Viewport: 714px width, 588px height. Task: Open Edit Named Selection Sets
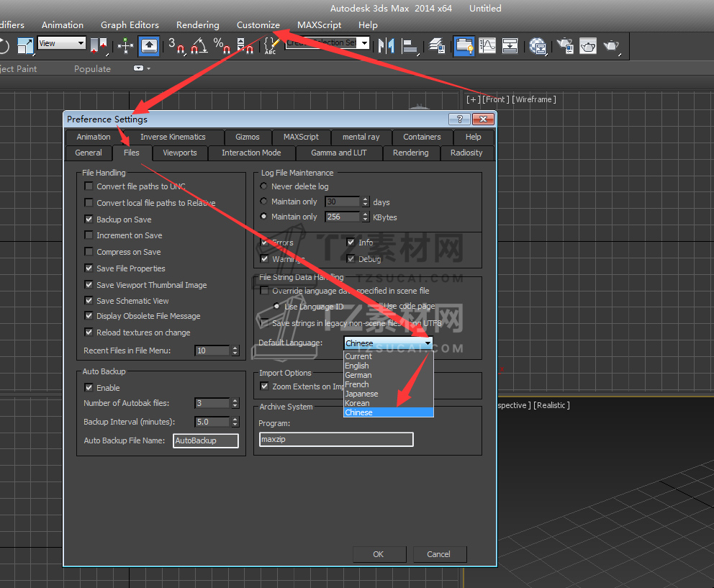(271, 45)
